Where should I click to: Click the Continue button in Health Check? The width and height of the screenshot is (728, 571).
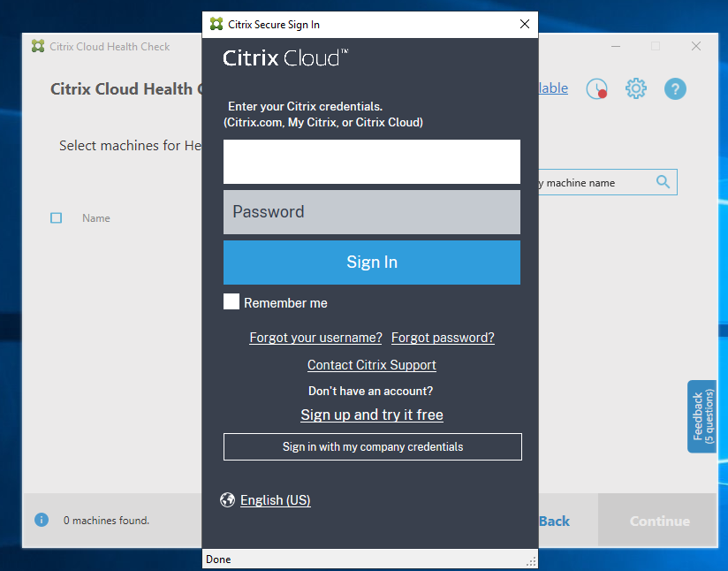658,521
